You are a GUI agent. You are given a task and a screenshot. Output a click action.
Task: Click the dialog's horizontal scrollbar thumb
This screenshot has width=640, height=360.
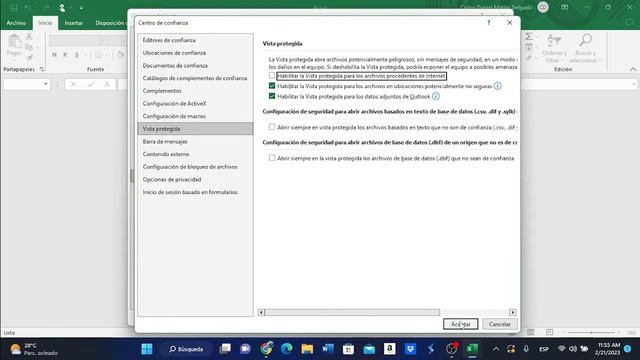click(352, 313)
